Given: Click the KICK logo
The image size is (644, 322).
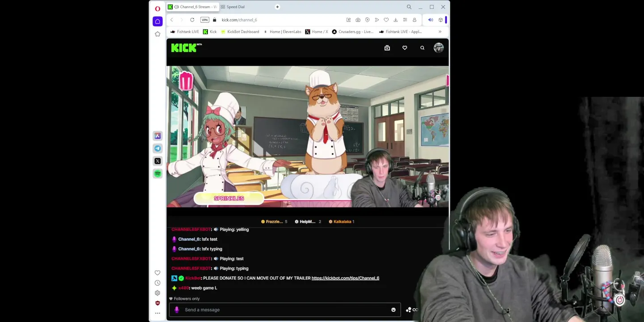Looking at the screenshot, I should [186, 48].
